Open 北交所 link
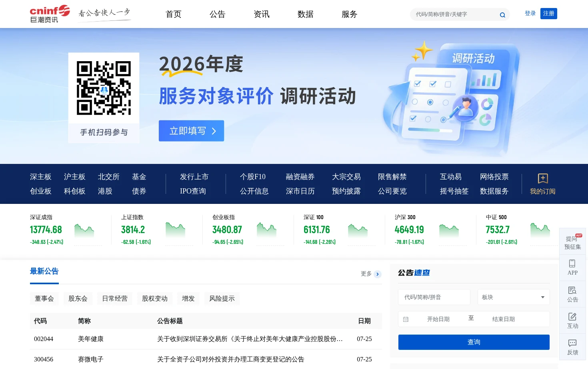 [109, 177]
